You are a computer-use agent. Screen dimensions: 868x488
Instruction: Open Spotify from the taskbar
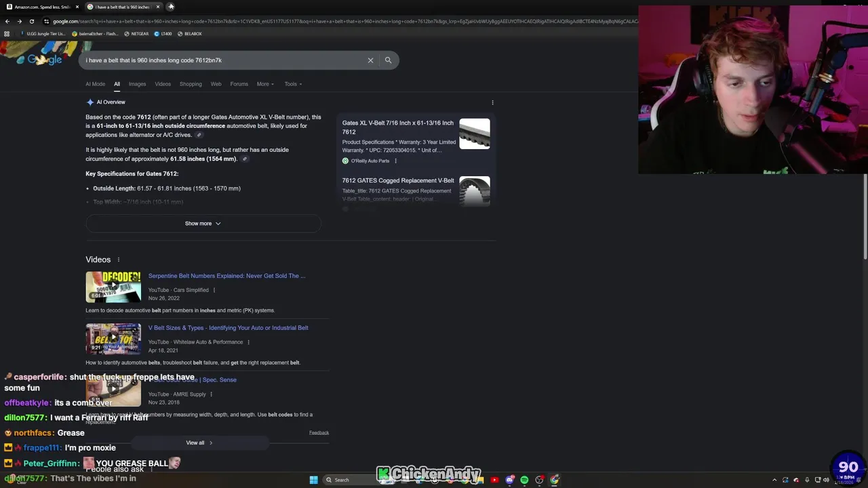click(x=524, y=480)
